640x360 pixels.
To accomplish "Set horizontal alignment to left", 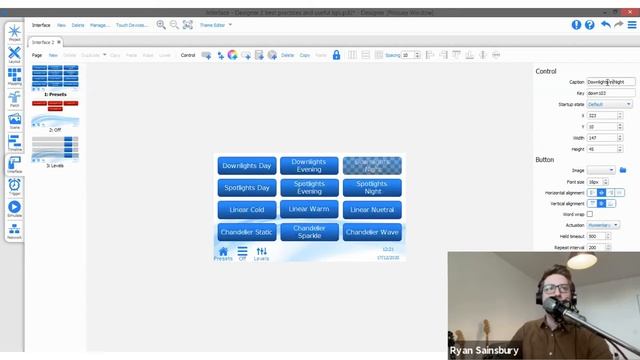I will click(592, 193).
